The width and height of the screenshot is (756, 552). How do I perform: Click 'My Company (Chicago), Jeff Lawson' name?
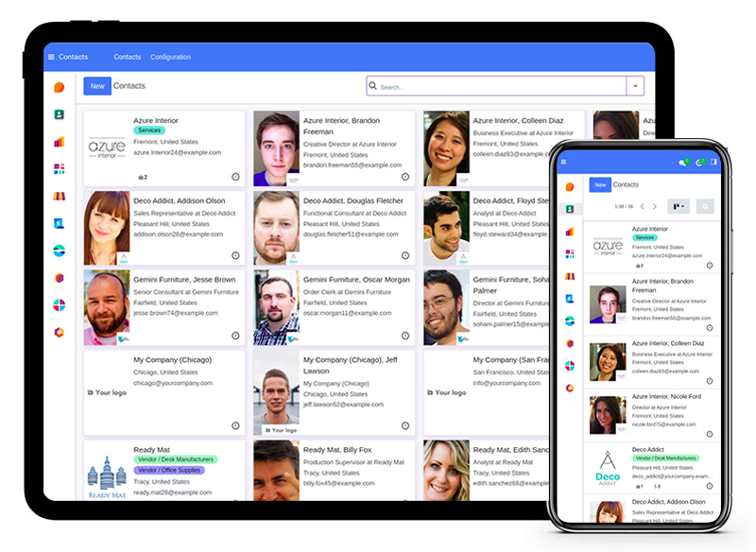(351, 366)
